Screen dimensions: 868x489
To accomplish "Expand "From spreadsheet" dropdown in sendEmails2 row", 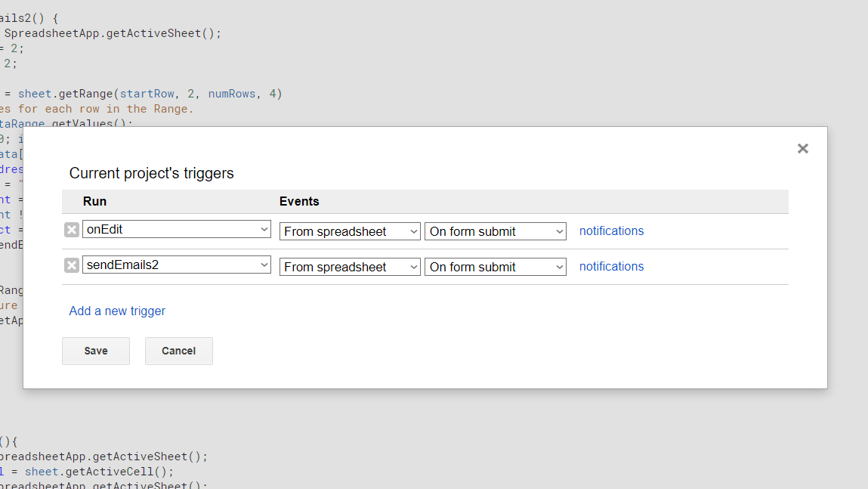I will pos(350,267).
